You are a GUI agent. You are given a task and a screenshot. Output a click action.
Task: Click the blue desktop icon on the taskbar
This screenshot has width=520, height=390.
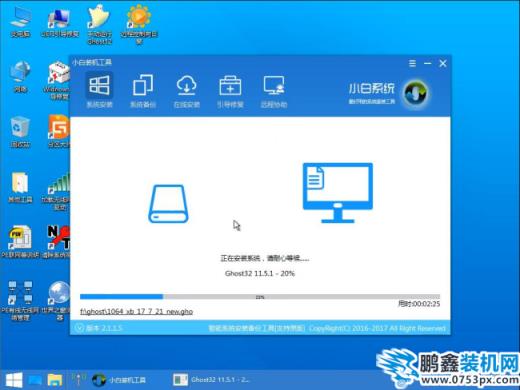(35, 380)
